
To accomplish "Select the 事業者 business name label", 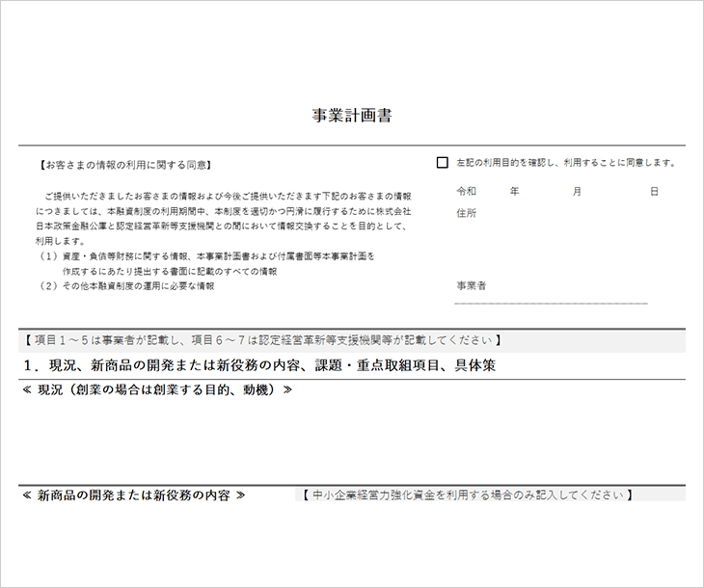I will (x=472, y=286).
